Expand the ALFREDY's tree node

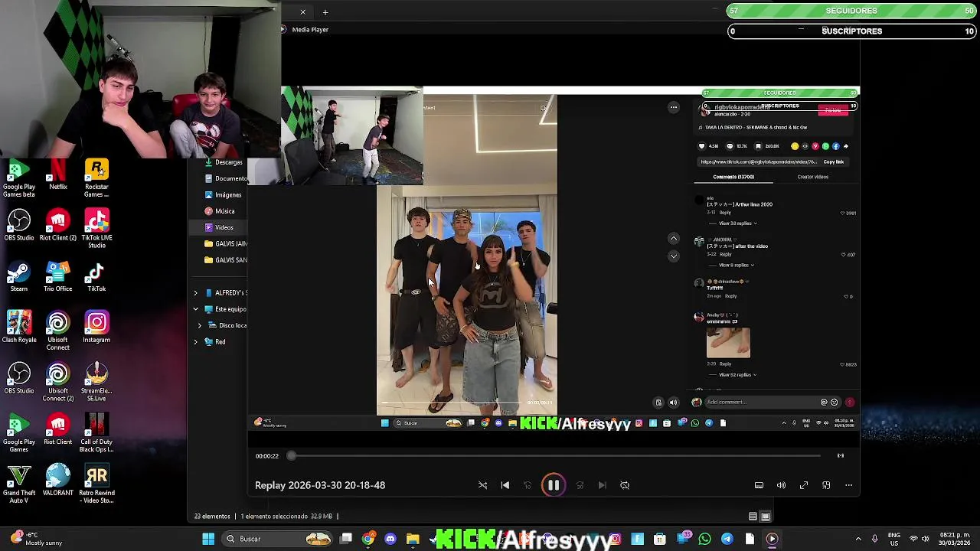pos(195,293)
